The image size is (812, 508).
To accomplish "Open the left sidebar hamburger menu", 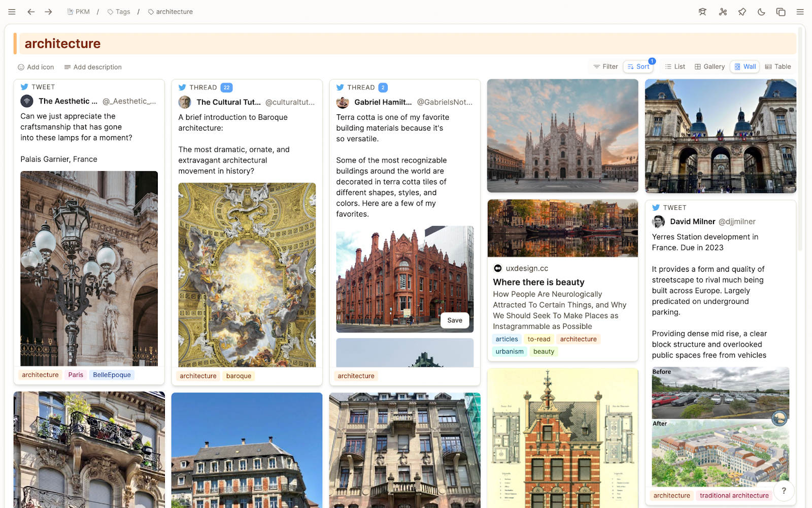I will pyautogui.click(x=12, y=12).
